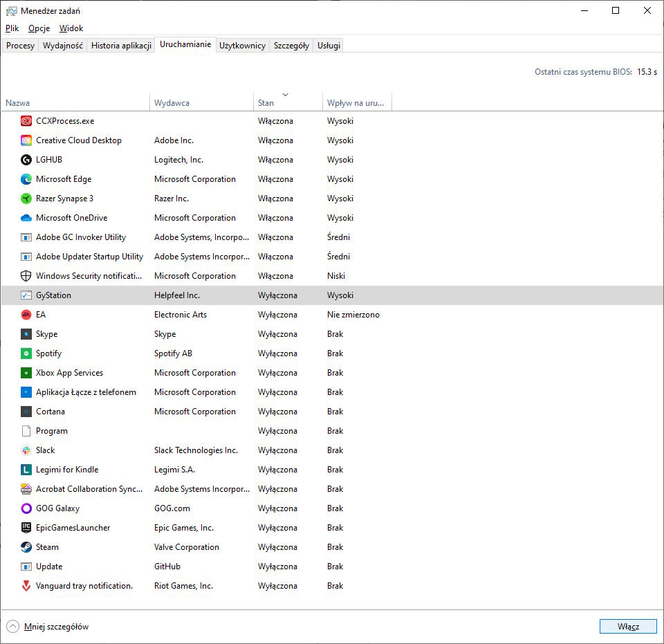Open the Opcje menu
664x644 pixels.
(39, 28)
